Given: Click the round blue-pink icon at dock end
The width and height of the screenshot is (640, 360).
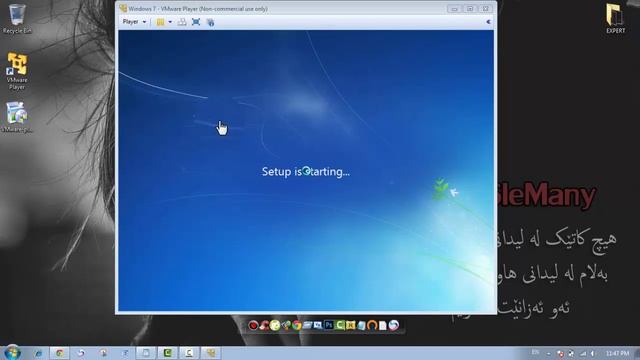Looking at the screenshot, I should [x=393, y=325].
